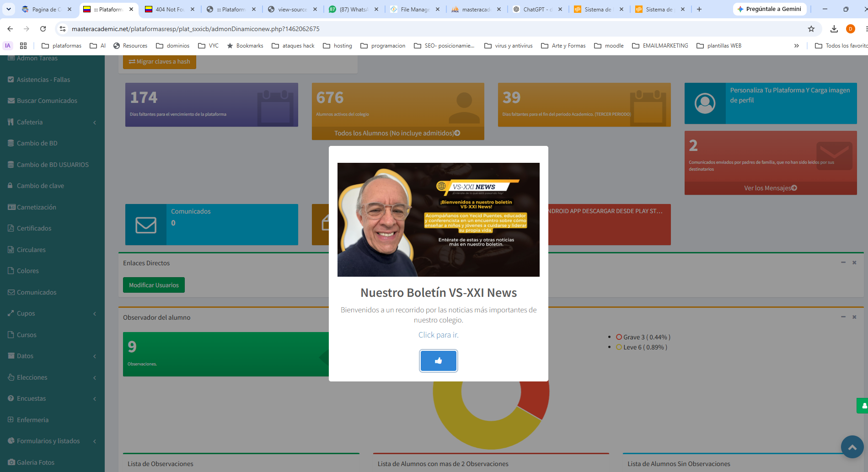The width and height of the screenshot is (868, 472).
Task: Click the Encuestas question mark icon
Action: 11,398
